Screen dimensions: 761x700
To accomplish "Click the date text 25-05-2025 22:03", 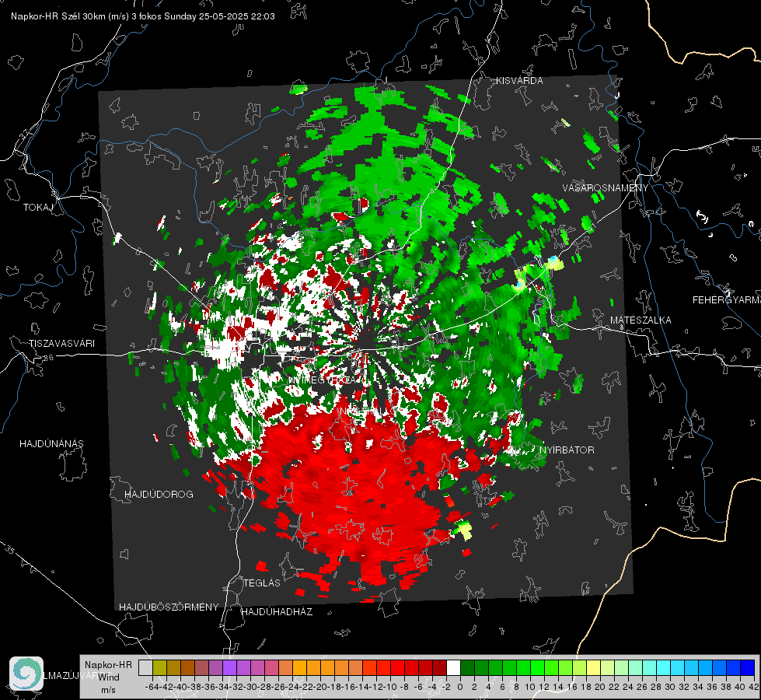I will coord(237,16).
